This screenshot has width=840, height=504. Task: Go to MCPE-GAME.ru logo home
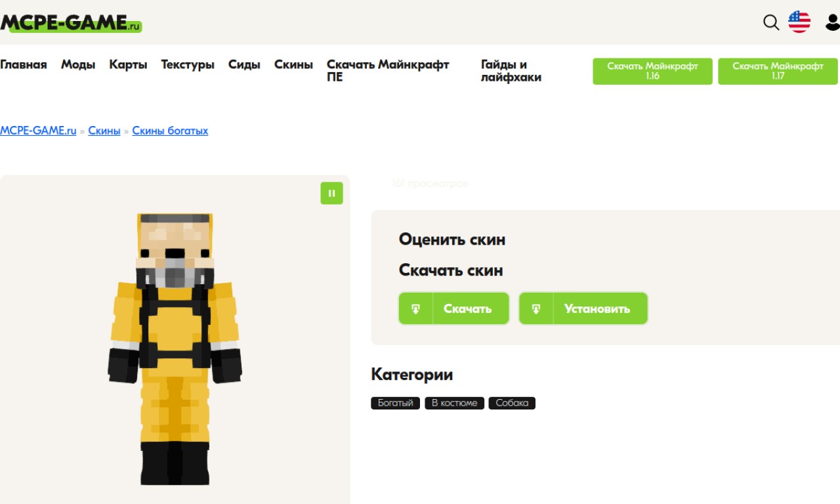[x=71, y=23]
